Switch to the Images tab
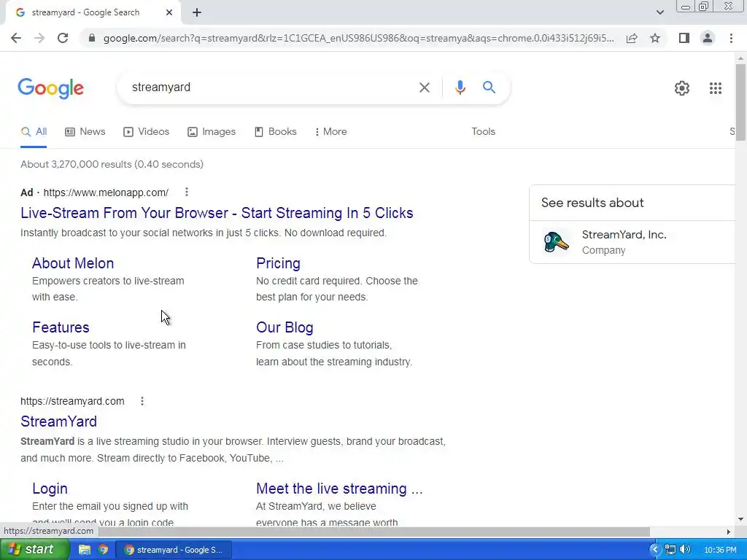 (212, 132)
